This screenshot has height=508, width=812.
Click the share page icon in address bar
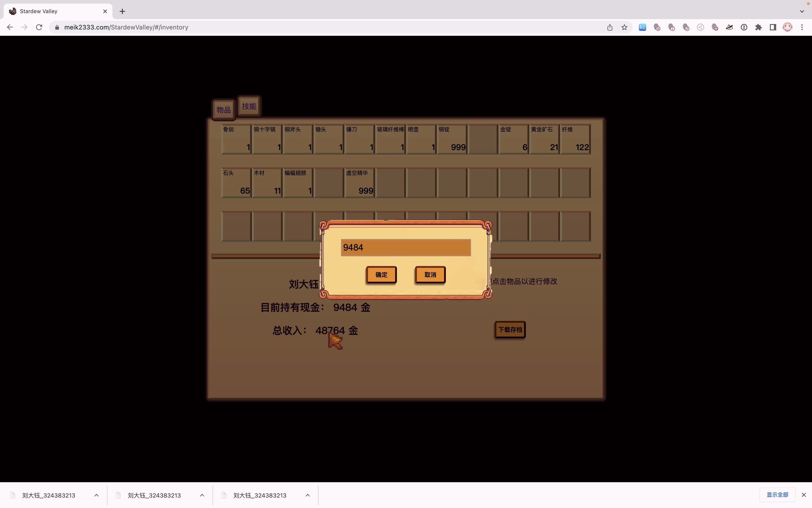(610, 27)
